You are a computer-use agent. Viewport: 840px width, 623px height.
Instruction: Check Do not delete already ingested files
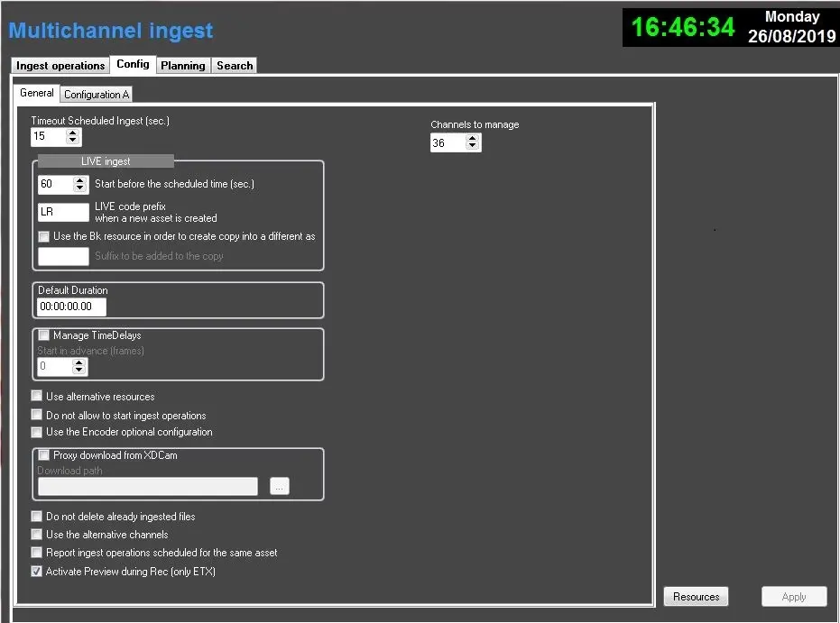37,518
